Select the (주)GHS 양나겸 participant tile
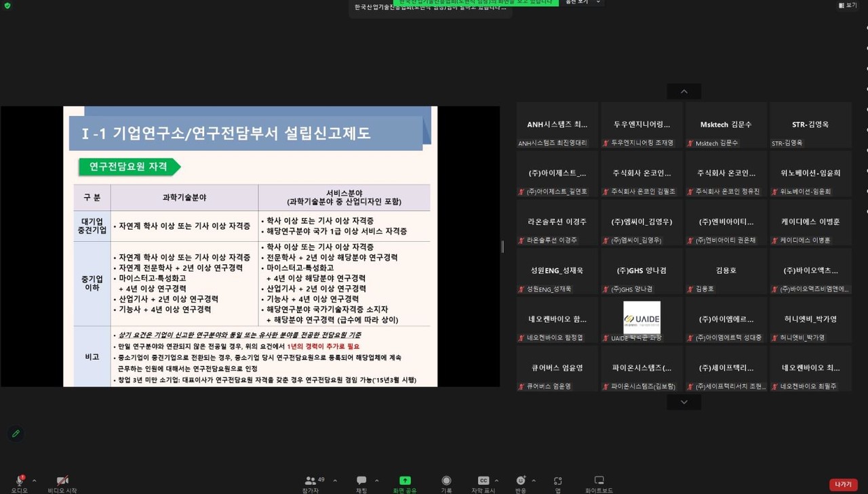 (x=642, y=271)
